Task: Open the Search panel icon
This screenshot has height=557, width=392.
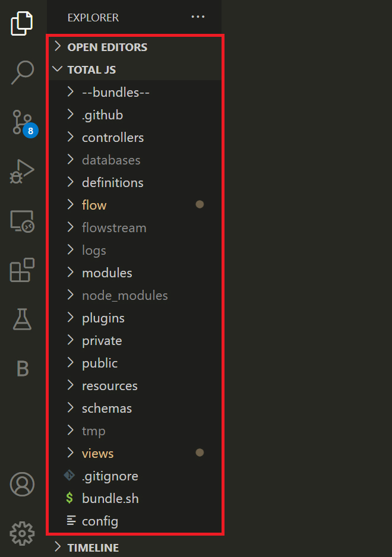Action: tap(23, 71)
